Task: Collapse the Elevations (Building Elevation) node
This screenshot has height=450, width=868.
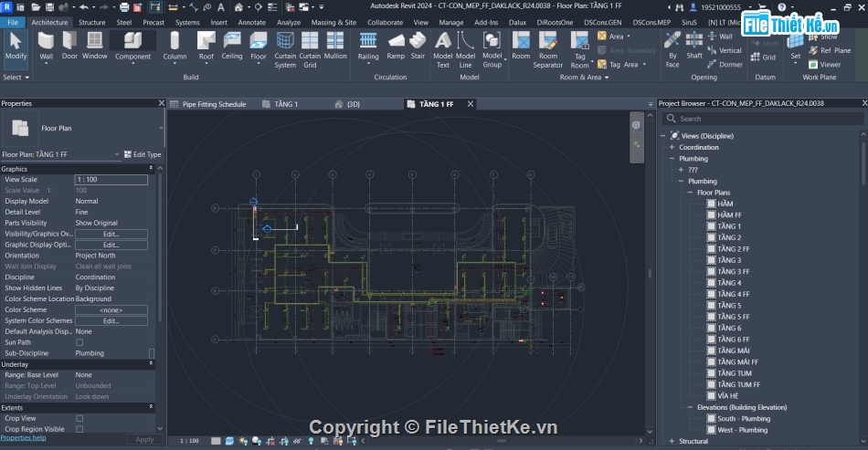Action: 691,407
